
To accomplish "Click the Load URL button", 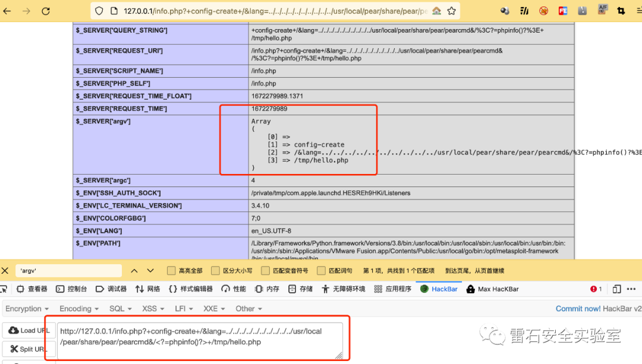I will tap(29, 331).
